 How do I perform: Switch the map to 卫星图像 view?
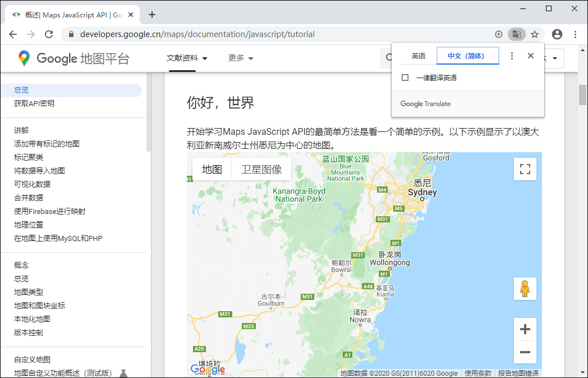click(261, 168)
